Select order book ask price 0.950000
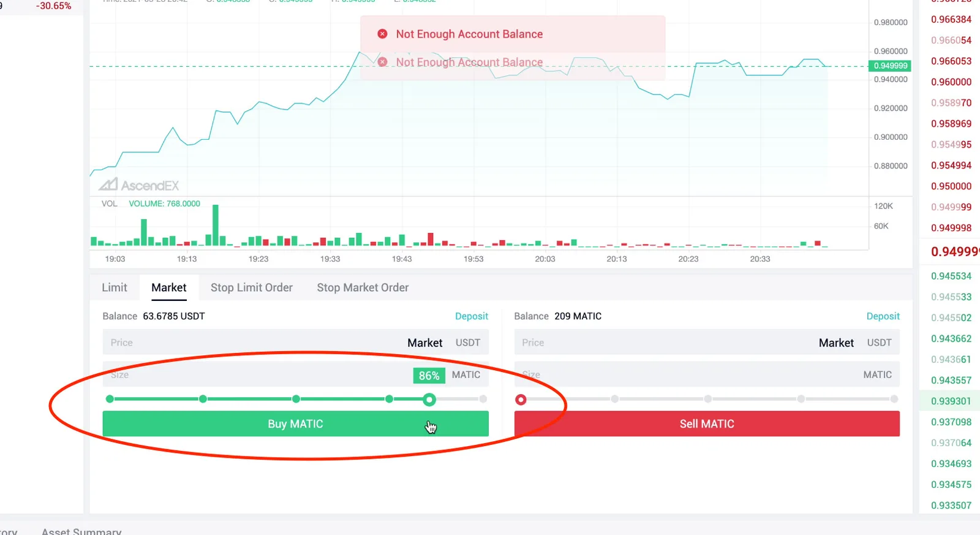 click(951, 186)
